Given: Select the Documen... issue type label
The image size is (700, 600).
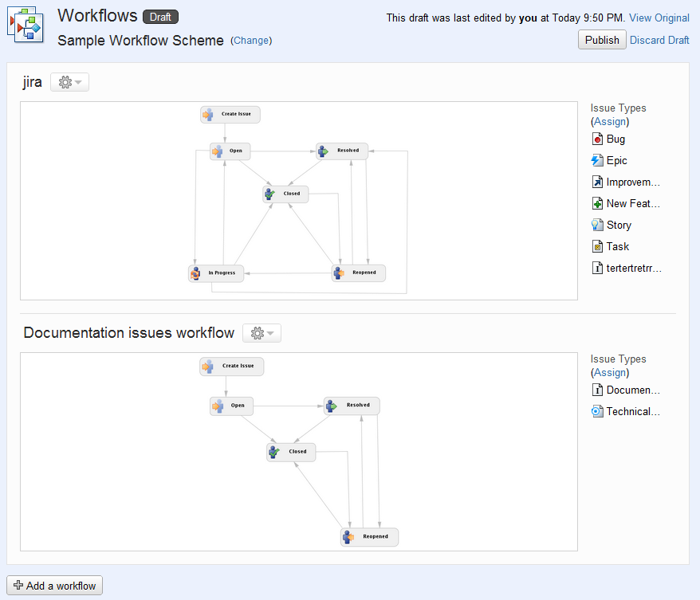Looking at the screenshot, I should point(633,390).
